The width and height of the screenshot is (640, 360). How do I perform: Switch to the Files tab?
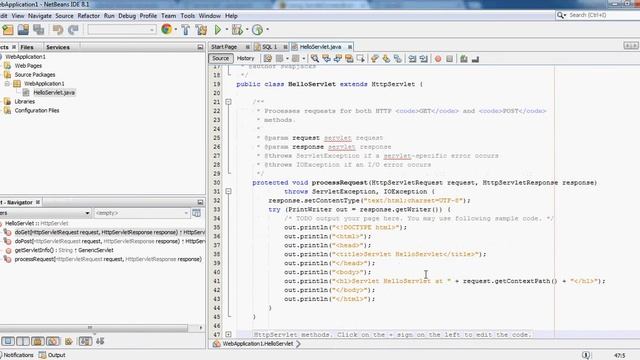(x=27, y=47)
